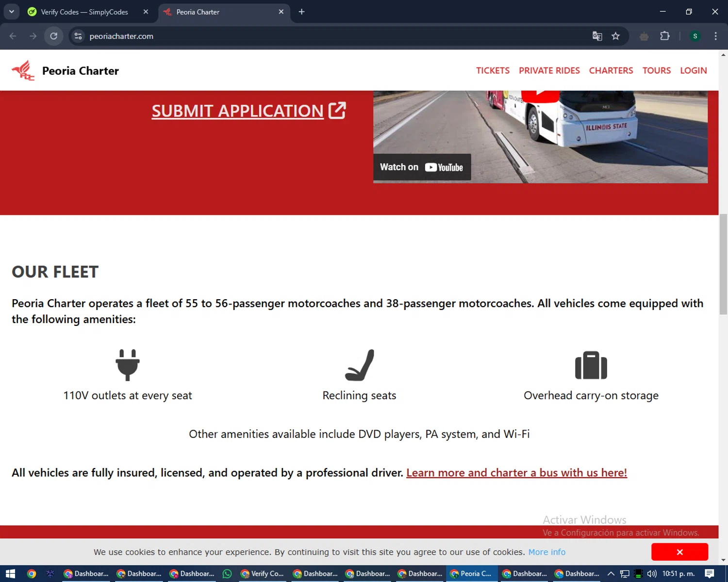Open a new browser tab
This screenshot has height=582, width=728.
tap(301, 12)
